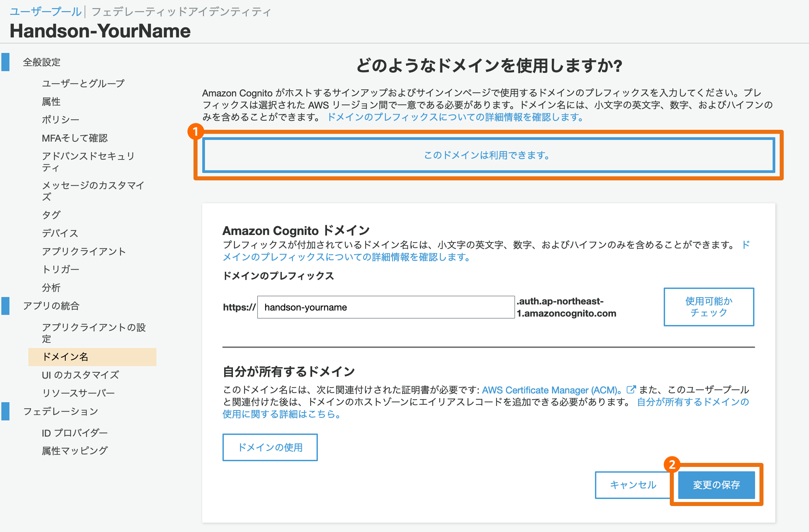Screen dimensions: 809x532
Task: Click the Handson-YourName pool title
Action: pos(100,31)
